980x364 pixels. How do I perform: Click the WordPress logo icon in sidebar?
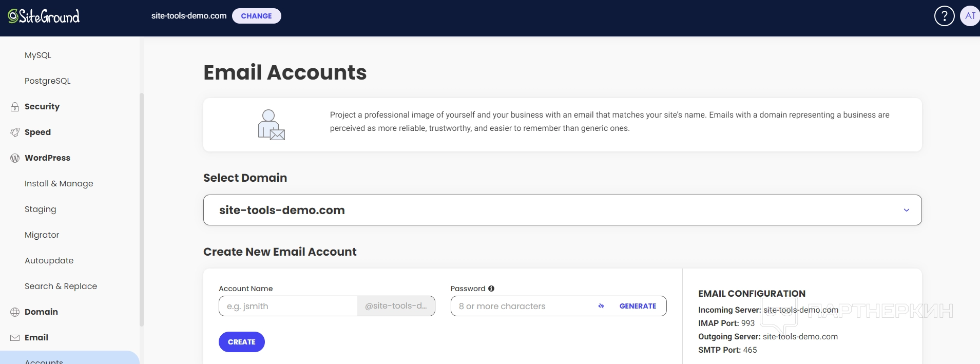tap(15, 158)
